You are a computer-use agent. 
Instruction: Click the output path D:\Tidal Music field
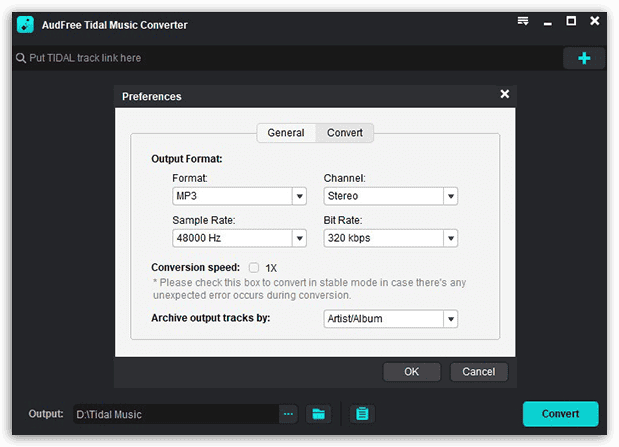click(x=176, y=414)
